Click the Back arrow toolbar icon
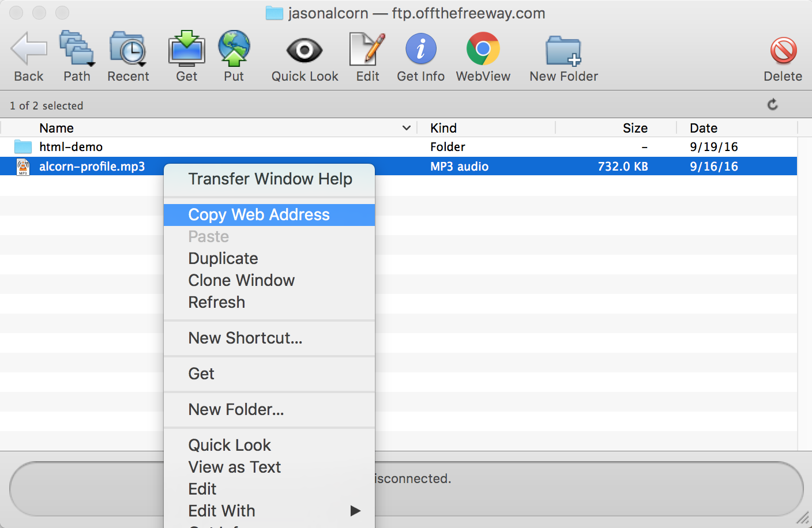 point(29,49)
